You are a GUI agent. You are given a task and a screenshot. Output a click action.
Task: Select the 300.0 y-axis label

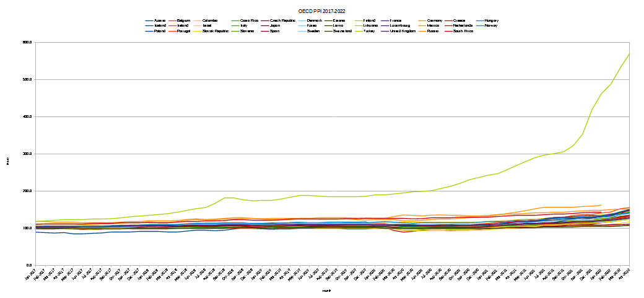tap(27, 154)
